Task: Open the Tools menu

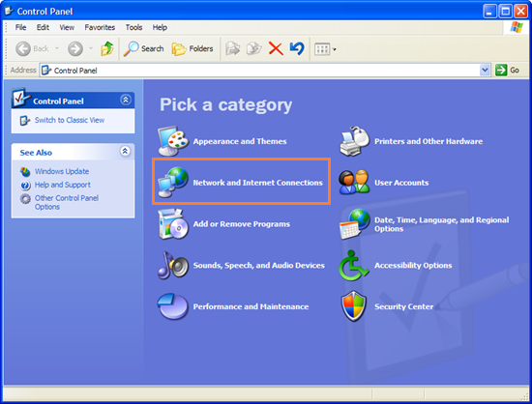Action: (134, 27)
